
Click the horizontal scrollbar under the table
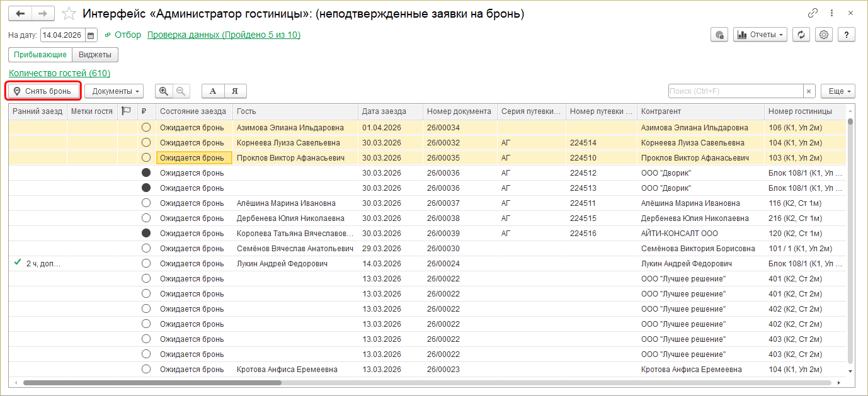151,383
